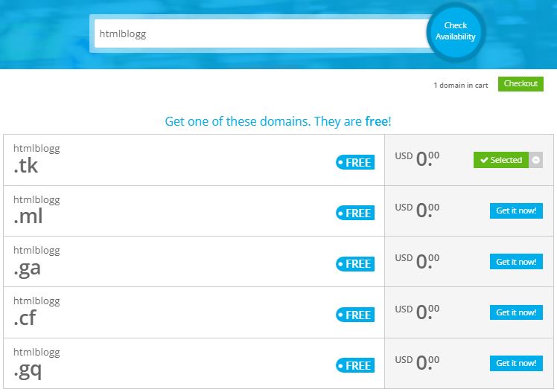Click the FREE badge on the .ga row
This screenshot has width=557, height=392.
tap(354, 263)
